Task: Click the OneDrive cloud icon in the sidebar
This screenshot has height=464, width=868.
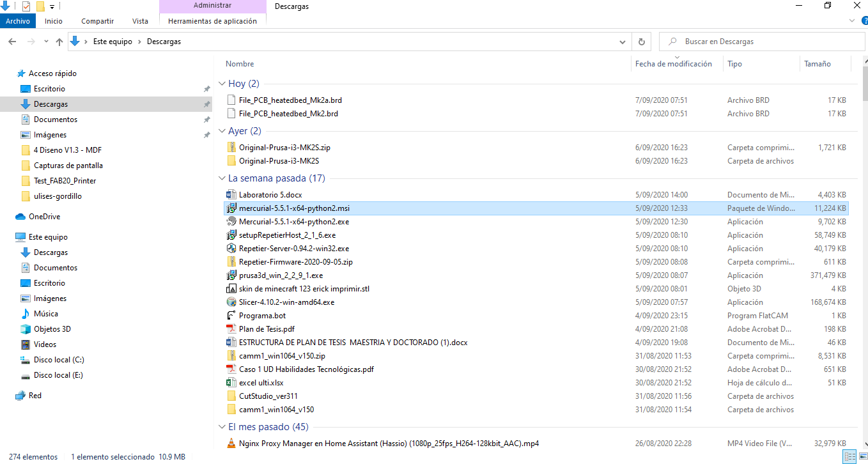Action: [20, 217]
